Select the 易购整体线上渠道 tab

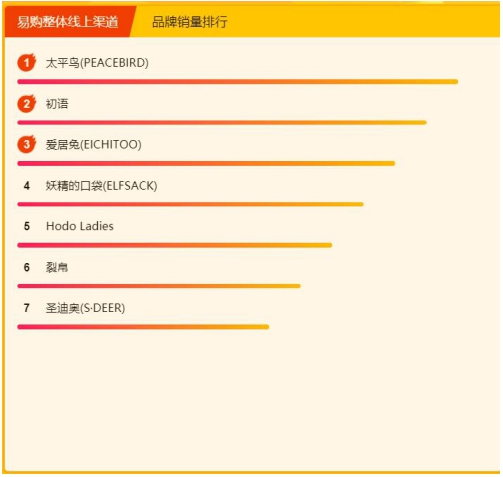(68, 22)
